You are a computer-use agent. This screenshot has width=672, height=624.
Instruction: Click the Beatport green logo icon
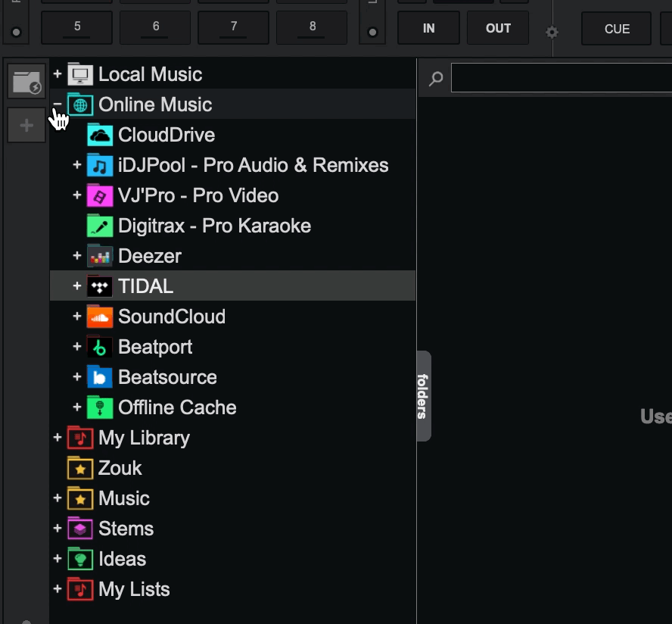100,348
